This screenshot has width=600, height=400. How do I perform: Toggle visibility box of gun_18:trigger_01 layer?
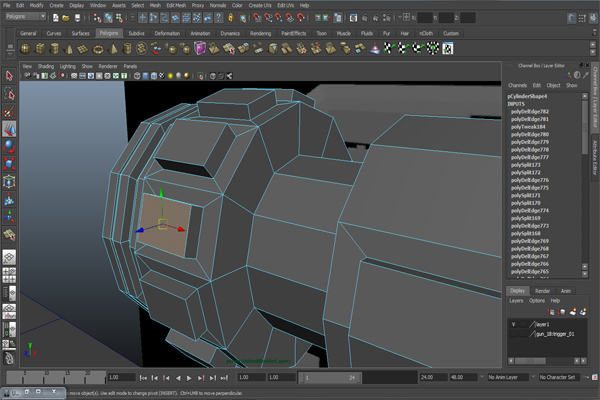(514, 334)
